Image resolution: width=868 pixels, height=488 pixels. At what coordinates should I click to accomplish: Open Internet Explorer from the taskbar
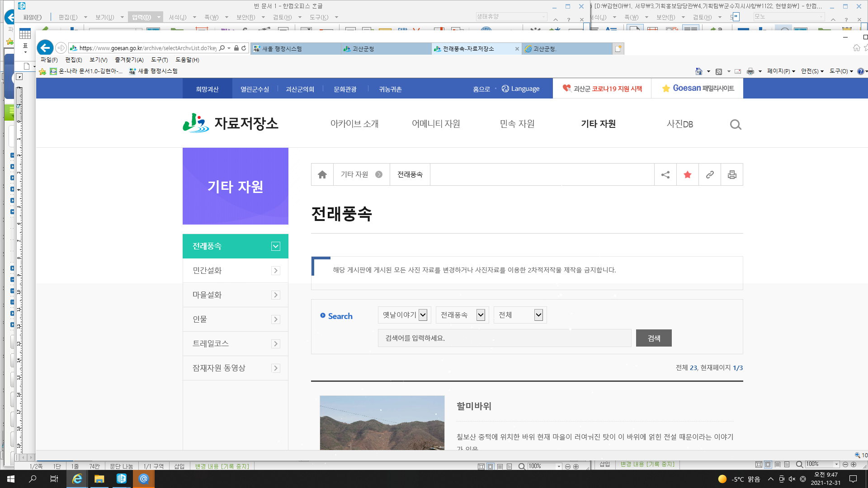click(x=77, y=479)
